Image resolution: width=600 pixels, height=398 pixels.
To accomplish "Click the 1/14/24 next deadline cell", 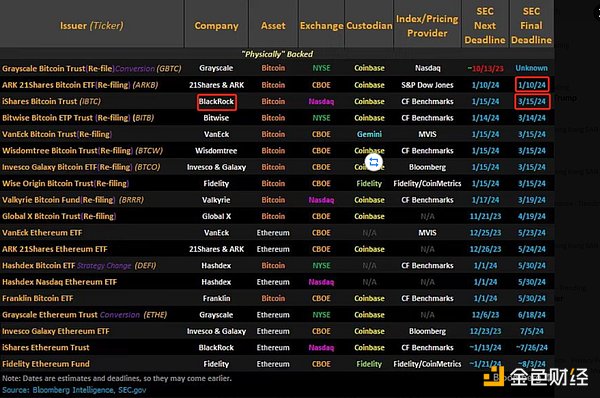I will coord(485,118).
